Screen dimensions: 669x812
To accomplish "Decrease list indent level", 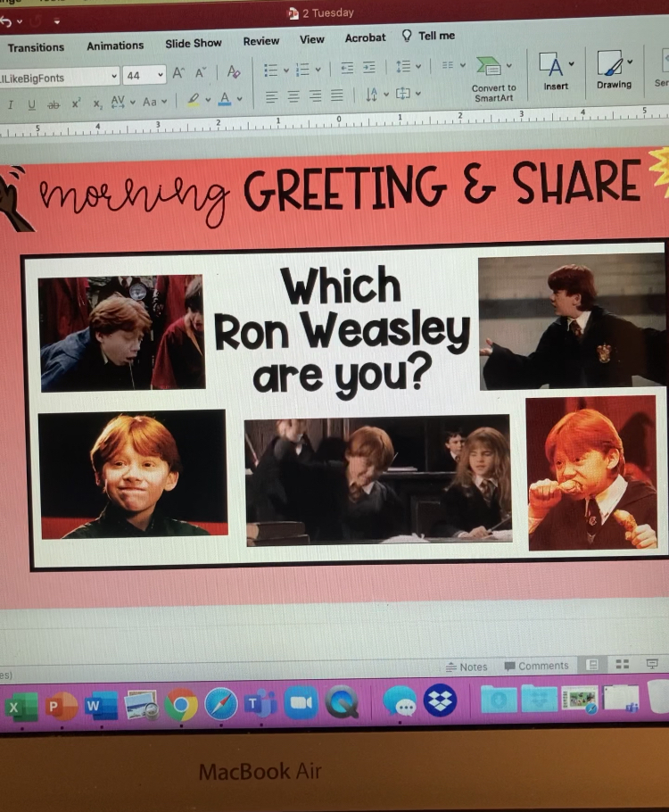I will click(x=348, y=68).
